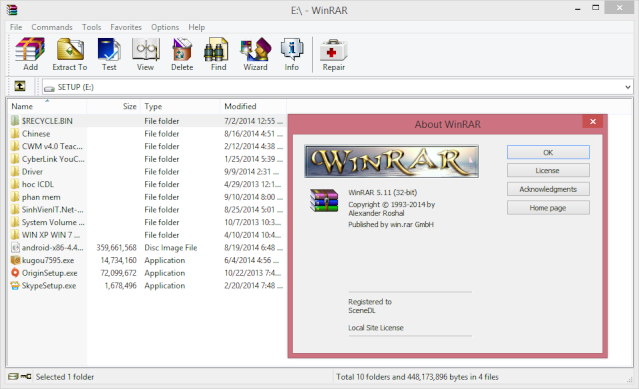Close the About WinRAR dialog

tap(593, 121)
